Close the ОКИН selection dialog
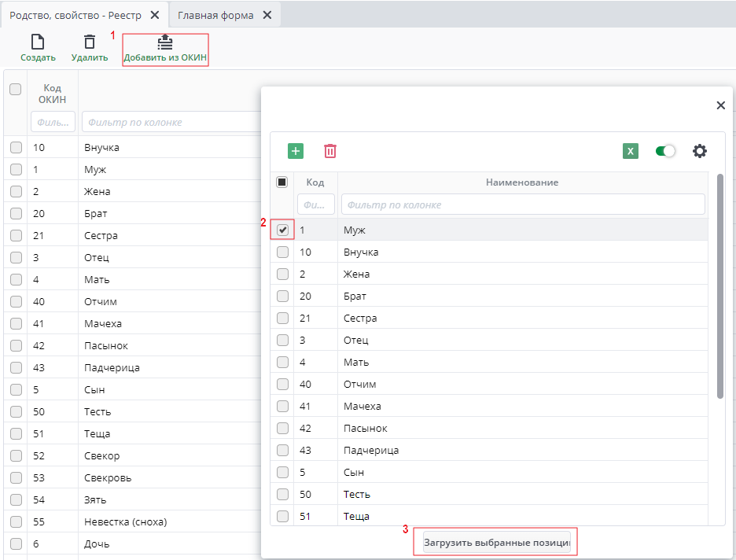 [720, 105]
